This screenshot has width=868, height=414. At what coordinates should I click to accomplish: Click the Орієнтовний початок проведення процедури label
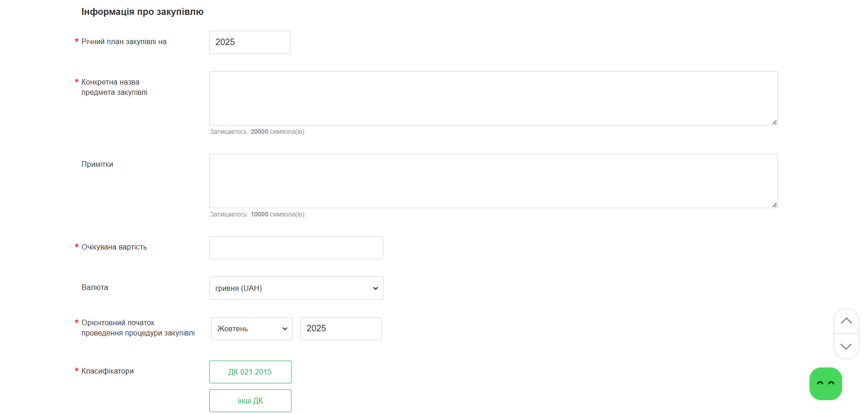coord(138,328)
